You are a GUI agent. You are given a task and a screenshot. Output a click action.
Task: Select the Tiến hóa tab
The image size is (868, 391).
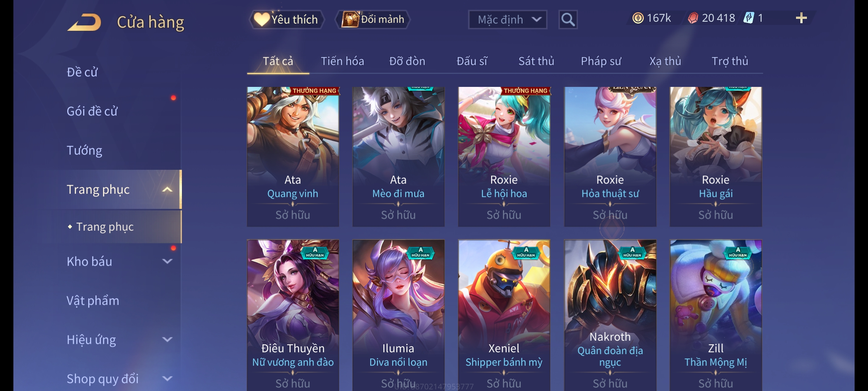tap(342, 61)
